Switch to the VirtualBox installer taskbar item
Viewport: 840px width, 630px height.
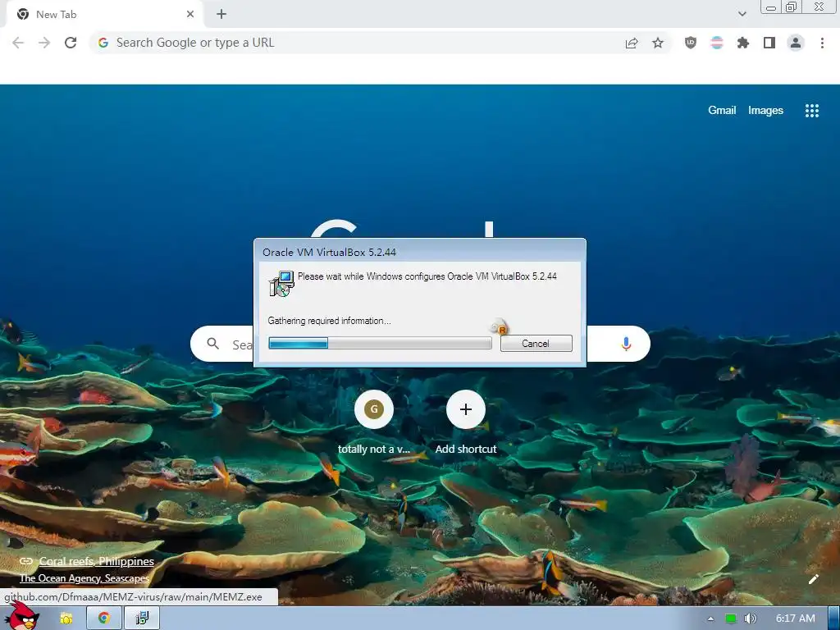142,619
